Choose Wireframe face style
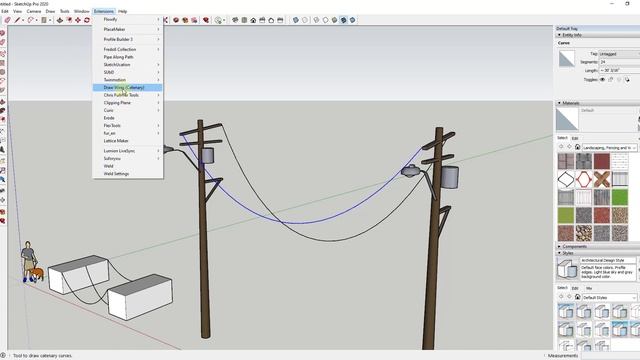Viewport: 640px width, 360px height. (x=316, y=20)
